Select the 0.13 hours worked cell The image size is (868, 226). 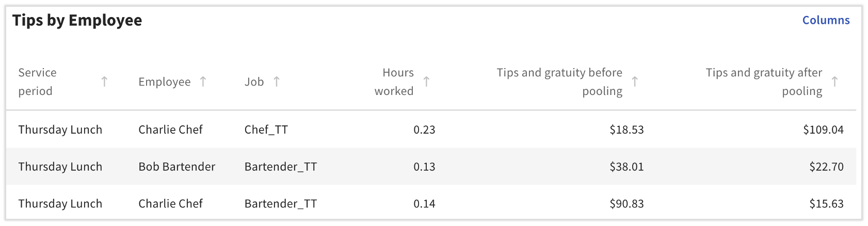click(424, 167)
